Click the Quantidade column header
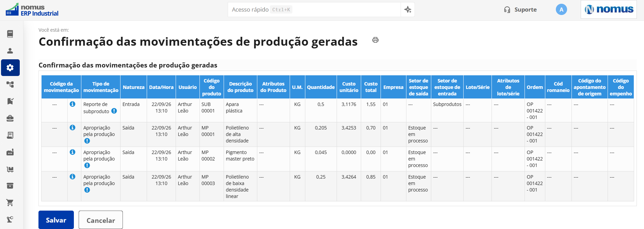This screenshot has height=229, width=644. coord(321,87)
